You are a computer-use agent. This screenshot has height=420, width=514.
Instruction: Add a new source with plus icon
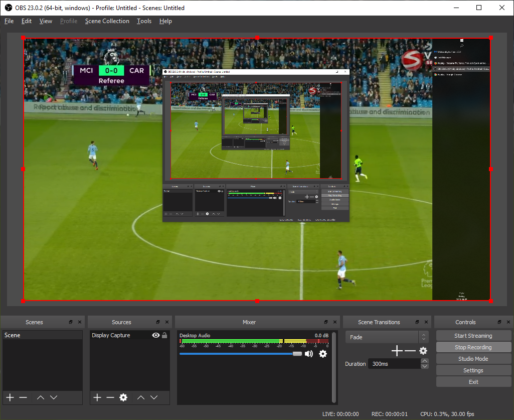[x=97, y=397]
